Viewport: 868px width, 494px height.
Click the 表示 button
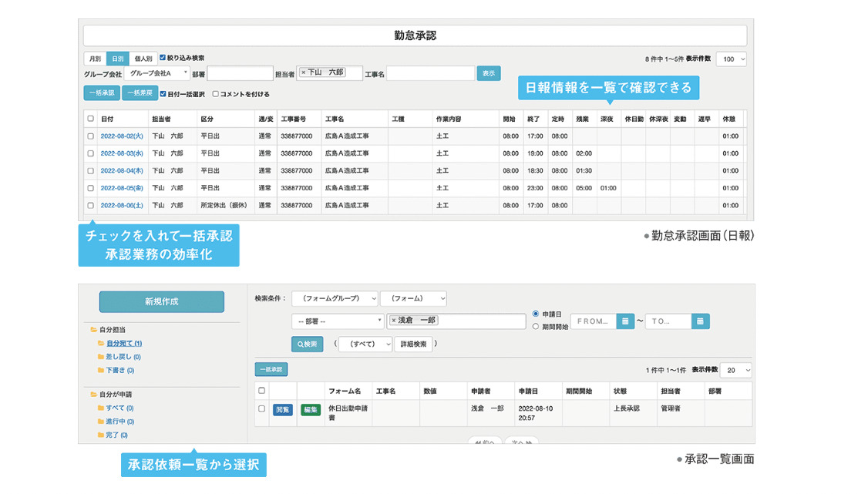pyautogui.click(x=489, y=73)
